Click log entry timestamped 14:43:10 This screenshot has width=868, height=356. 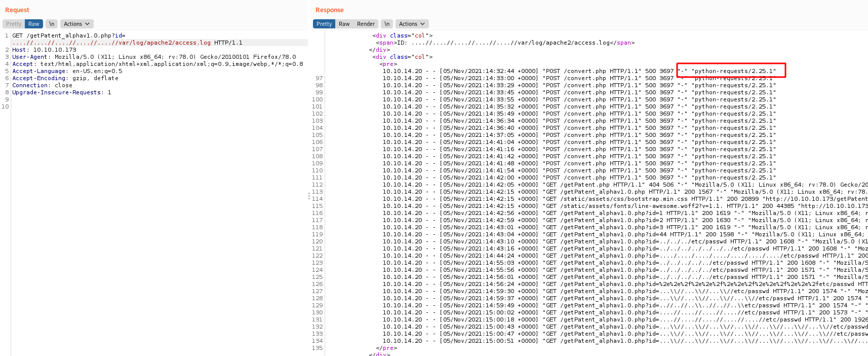pos(625,241)
